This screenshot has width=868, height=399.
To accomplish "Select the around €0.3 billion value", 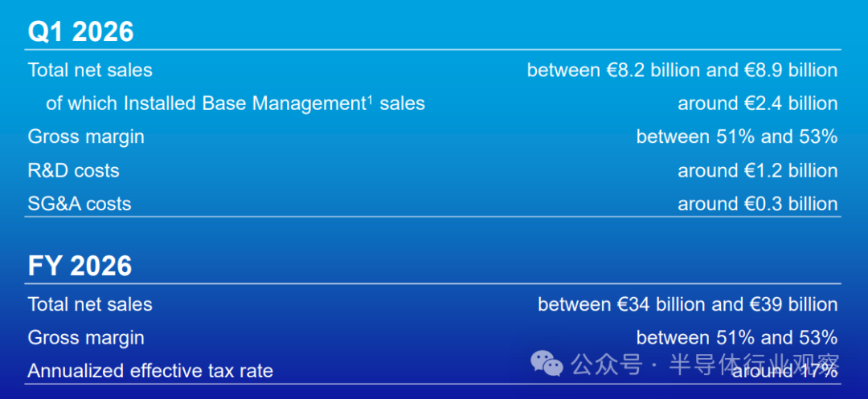I will pyautogui.click(x=757, y=204).
